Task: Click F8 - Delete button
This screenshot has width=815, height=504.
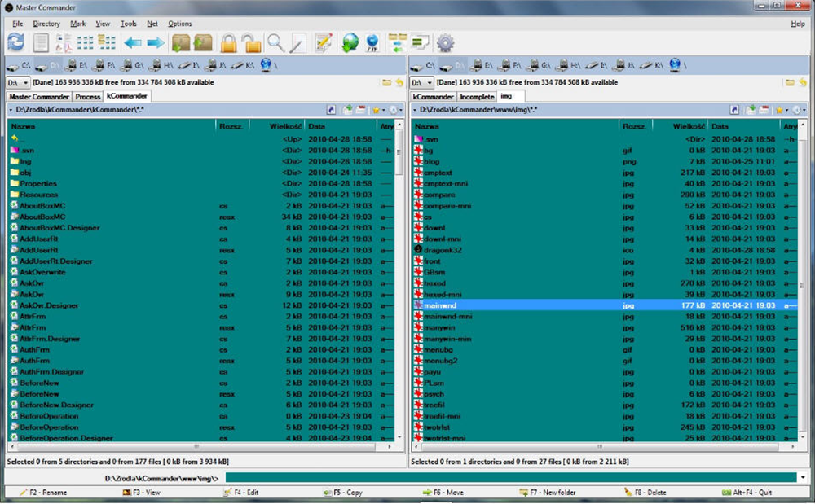Action: pos(645,492)
